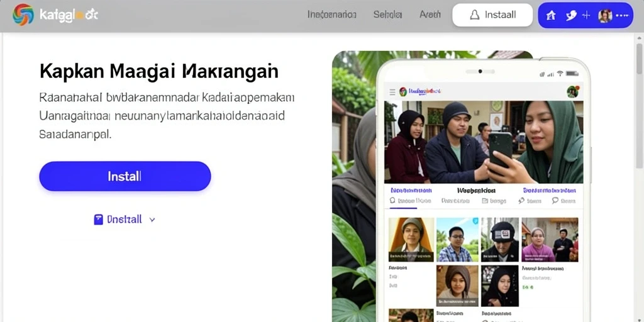Select the second tab in the phone tab row
The height and width of the screenshot is (322, 644).
pos(455,201)
